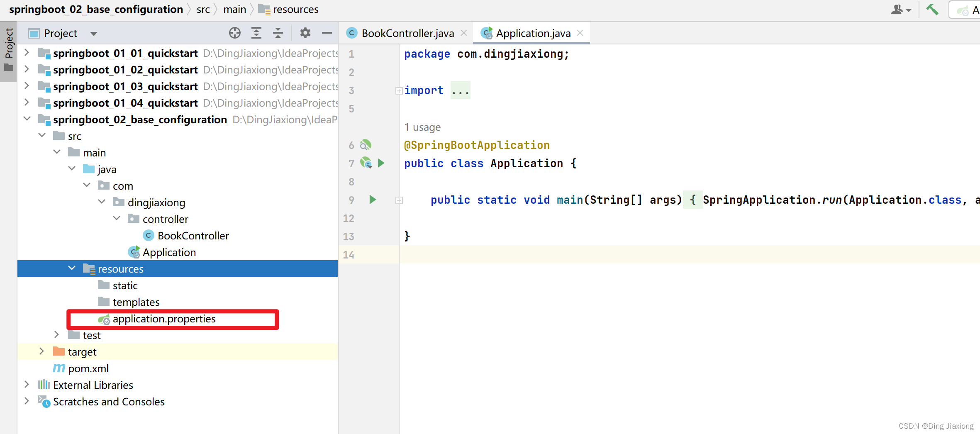Image resolution: width=980 pixels, height=434 pixels.
Task: Expand the target folder
Action: click(x=41, y=351)
